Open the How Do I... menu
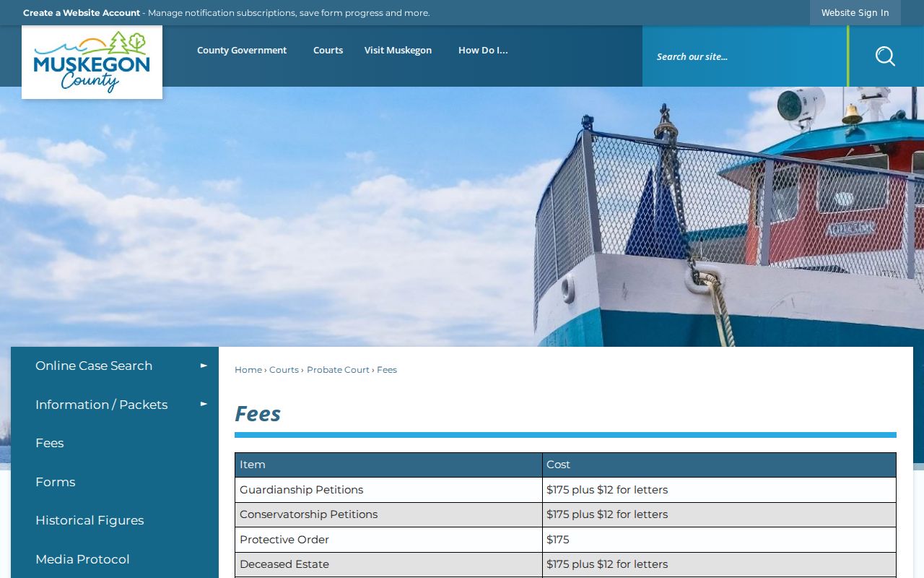924x578 pixels. pyautogui.click(x=483, y=50)
